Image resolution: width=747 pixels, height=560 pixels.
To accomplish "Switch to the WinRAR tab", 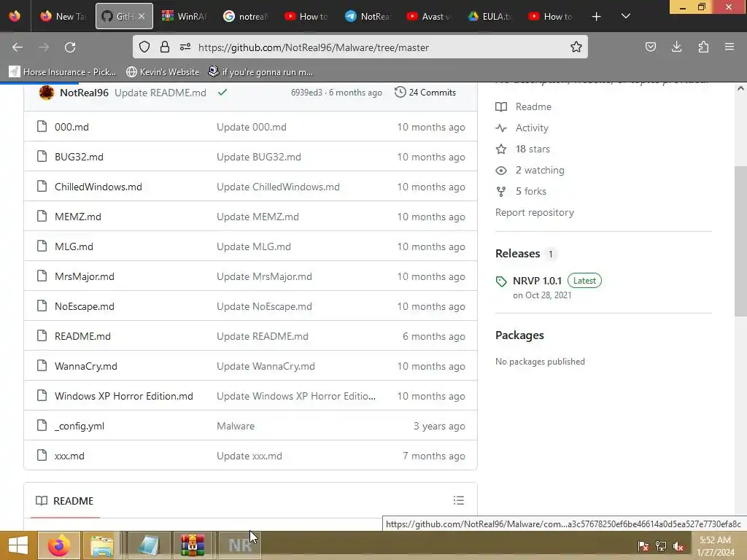I will tap(184, 16).
